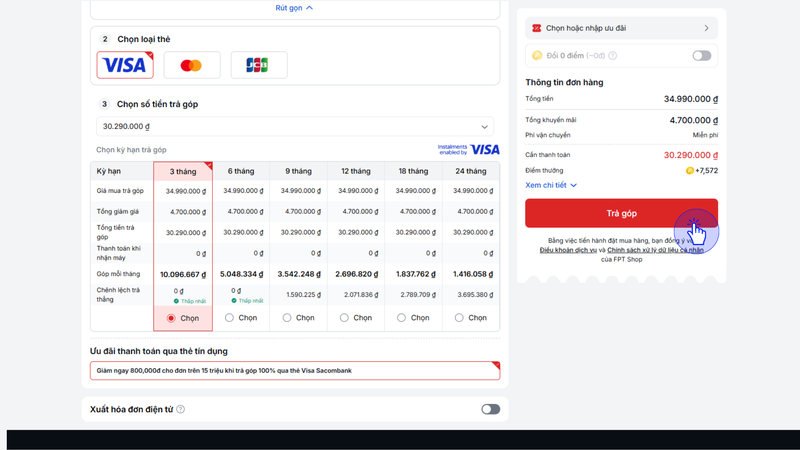Screen dimensions: 800x450
Task: Toggle the Xuất hóa đơn điện tử switch
Action: click(x=490, y=409)
